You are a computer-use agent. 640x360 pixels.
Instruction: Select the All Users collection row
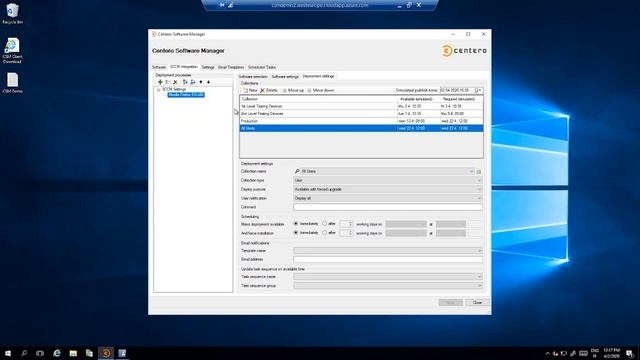pyautogui.click(x=361, y=128)
